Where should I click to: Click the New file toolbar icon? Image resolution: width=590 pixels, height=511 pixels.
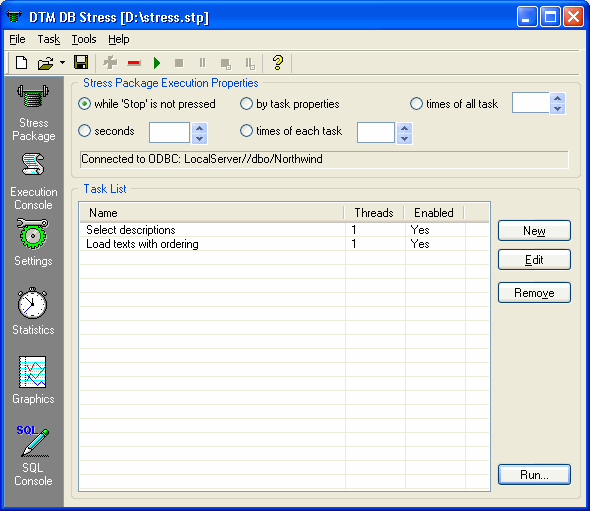coord(21,62)
